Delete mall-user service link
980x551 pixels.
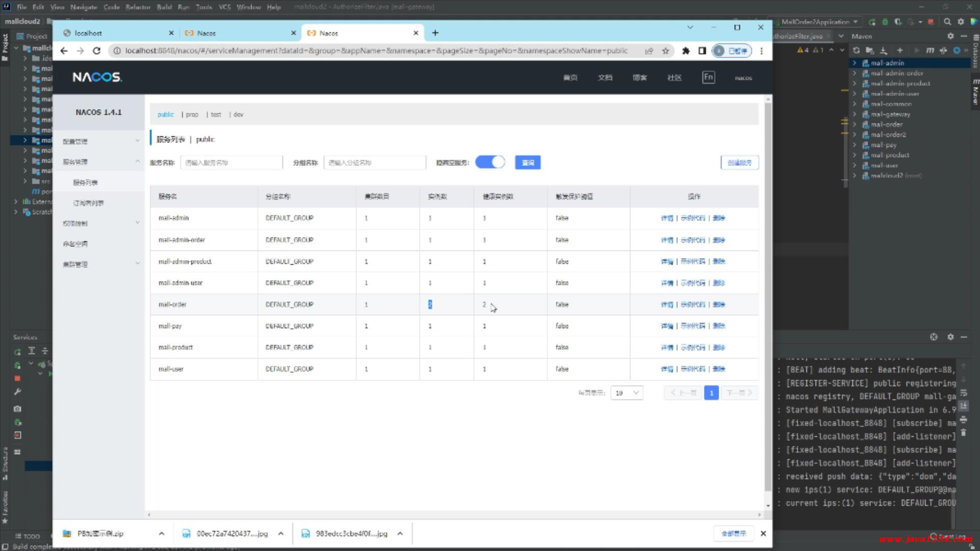(x=719, y=369)
